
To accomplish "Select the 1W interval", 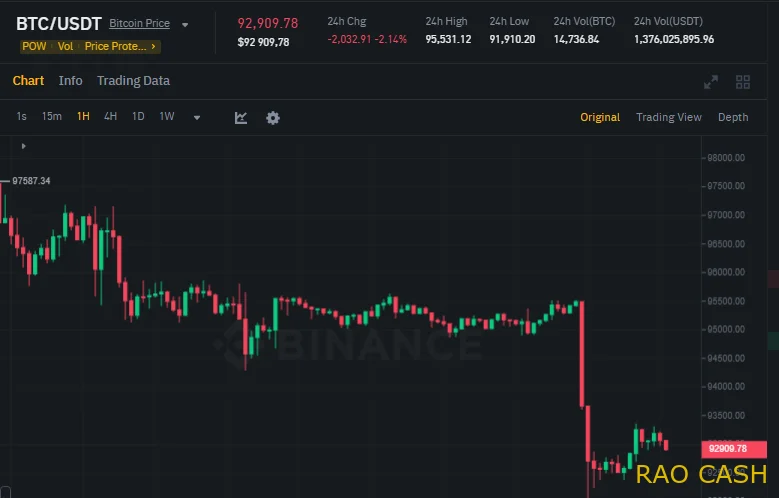I will click(167, 116).
